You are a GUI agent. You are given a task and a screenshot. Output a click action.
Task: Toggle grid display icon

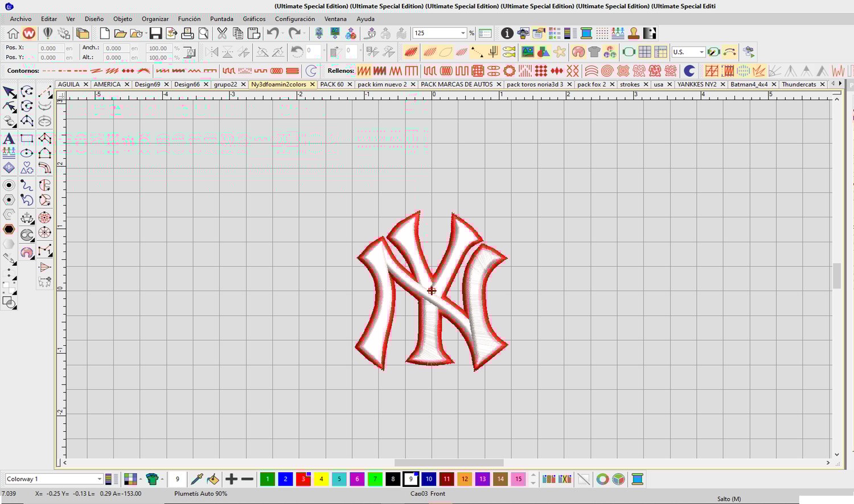[644, 52]
